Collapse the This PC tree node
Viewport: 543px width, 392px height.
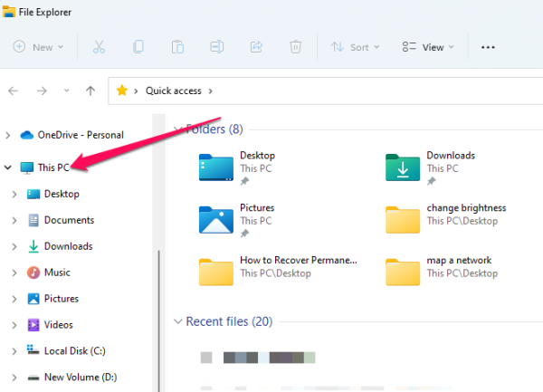[8, 167]
